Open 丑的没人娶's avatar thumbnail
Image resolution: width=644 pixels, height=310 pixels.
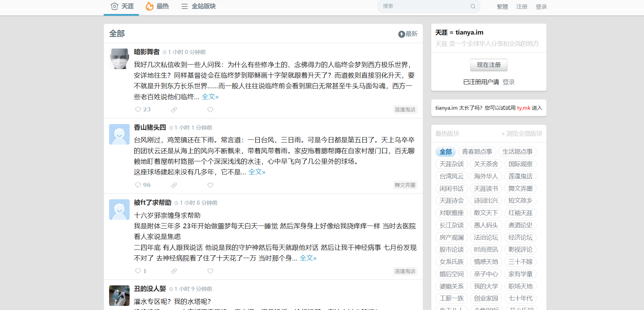tap(119, 296)
